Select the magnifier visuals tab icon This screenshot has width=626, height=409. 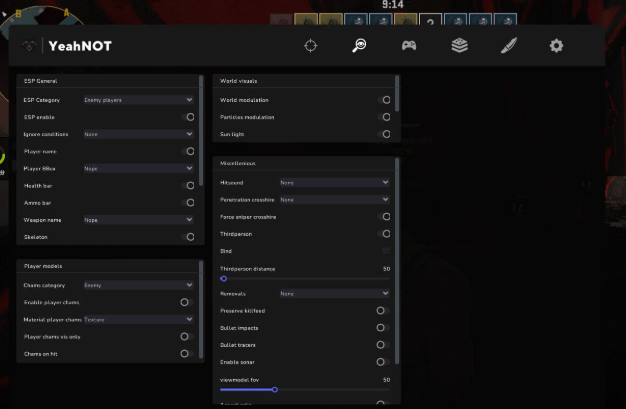[x=359, y=46]
